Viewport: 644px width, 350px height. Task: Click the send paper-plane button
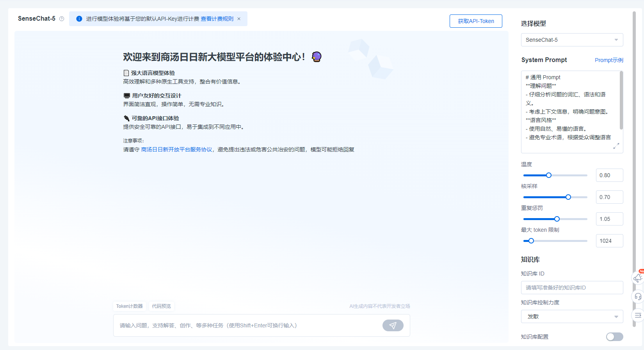pyautogui.click(x=393, y=325)
